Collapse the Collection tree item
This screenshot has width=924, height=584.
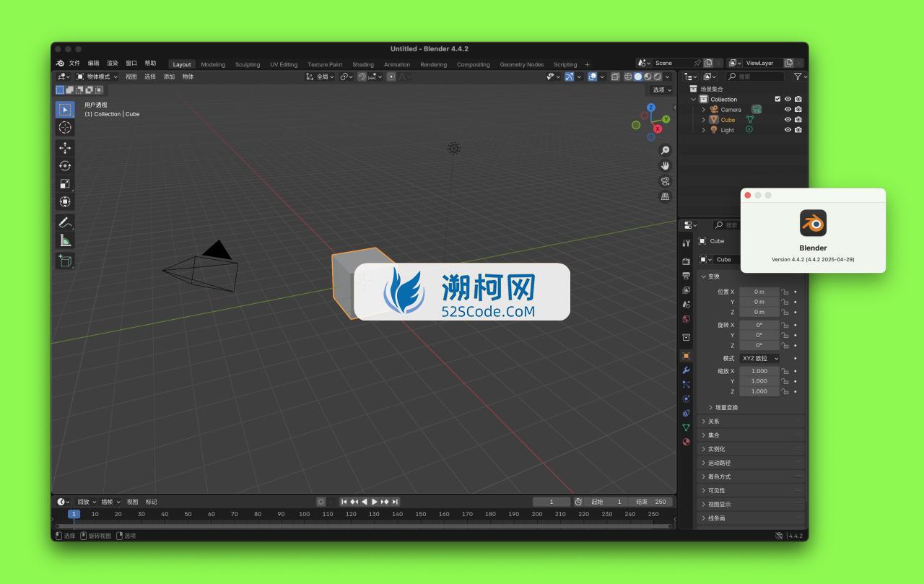coord(694,99)
